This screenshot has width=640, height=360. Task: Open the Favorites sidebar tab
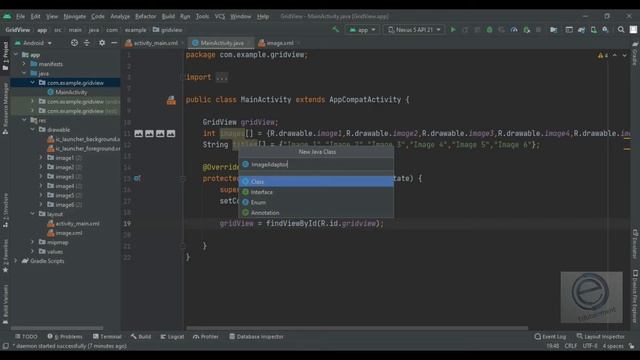click(5, 256)
